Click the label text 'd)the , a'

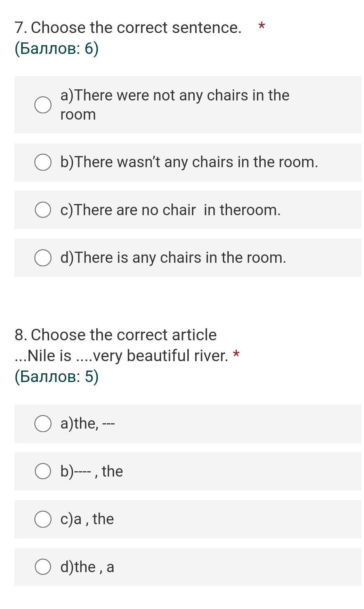coord(87,567)
